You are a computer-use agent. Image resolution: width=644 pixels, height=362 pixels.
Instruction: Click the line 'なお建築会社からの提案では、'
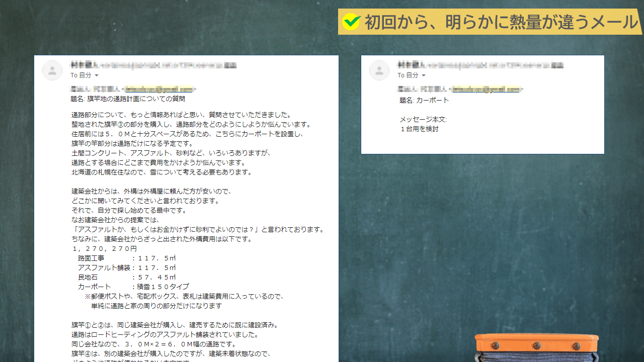(x=115, y=220)
